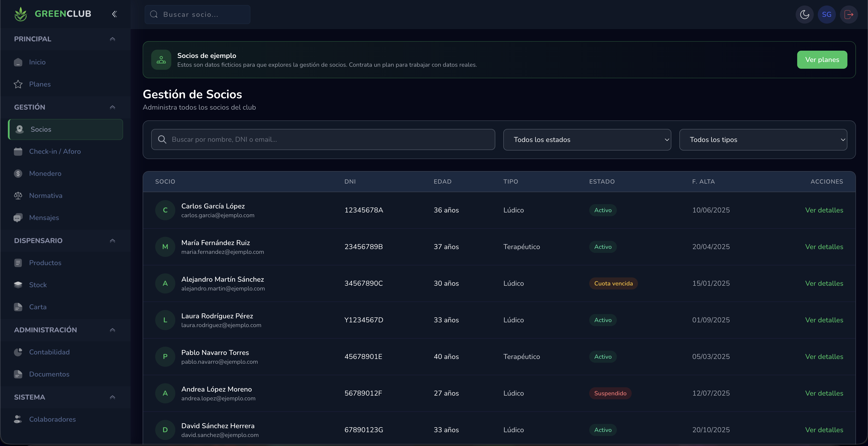The image size is (868, 446).
Task: Collapse the sidebar with double-chevron icon
Action: coord(114,14)
